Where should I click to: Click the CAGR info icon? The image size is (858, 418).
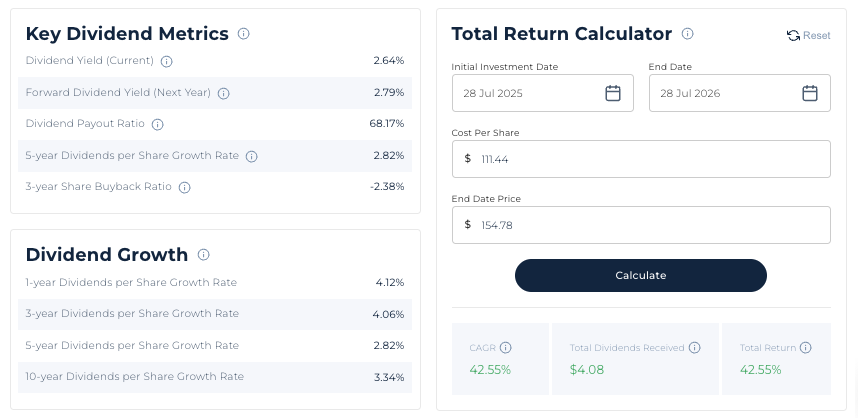tap(506, 347)
